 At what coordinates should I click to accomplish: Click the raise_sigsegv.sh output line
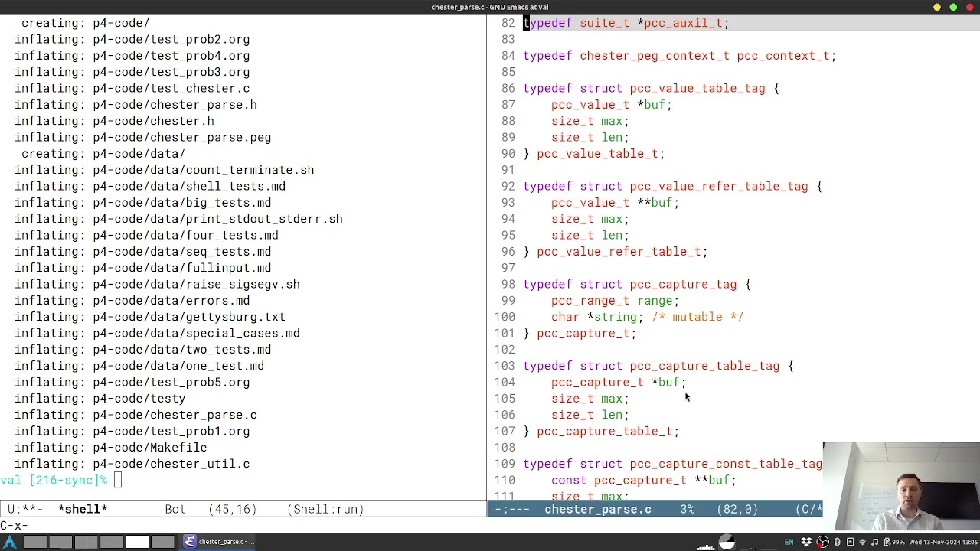coord(157,285)
